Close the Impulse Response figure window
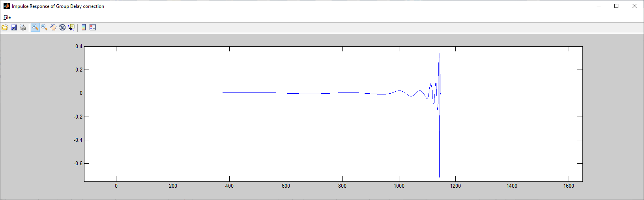The height and width of the screenshot is (200, 644). click(635, 6)
